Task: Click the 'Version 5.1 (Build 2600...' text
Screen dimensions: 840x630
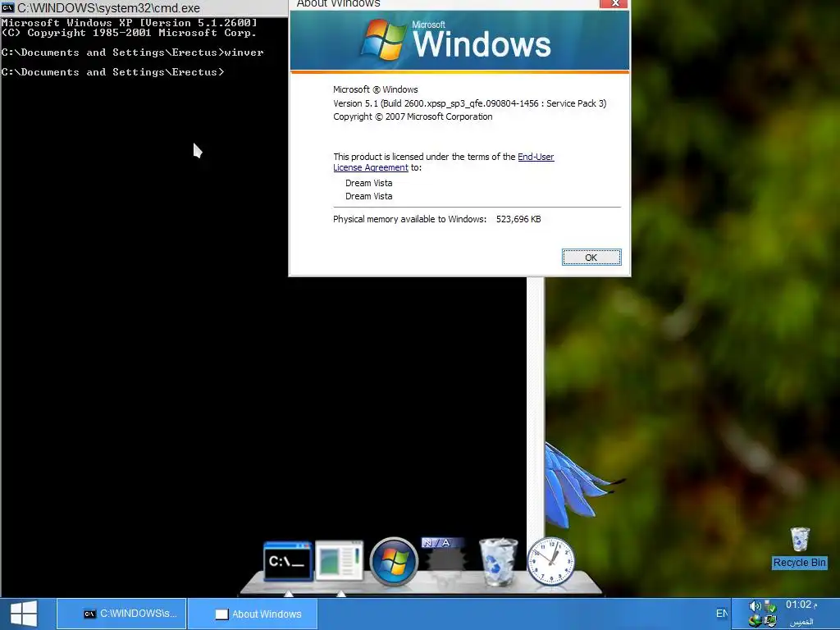Action: point(470,103)
